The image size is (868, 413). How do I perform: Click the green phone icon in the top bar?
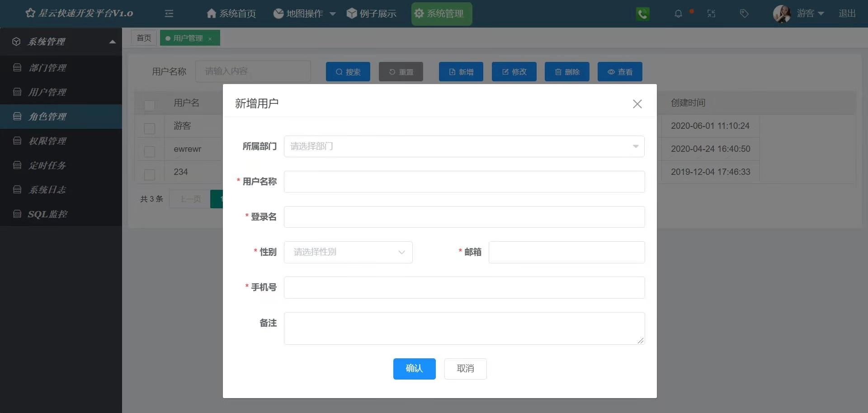pos(642,14)
